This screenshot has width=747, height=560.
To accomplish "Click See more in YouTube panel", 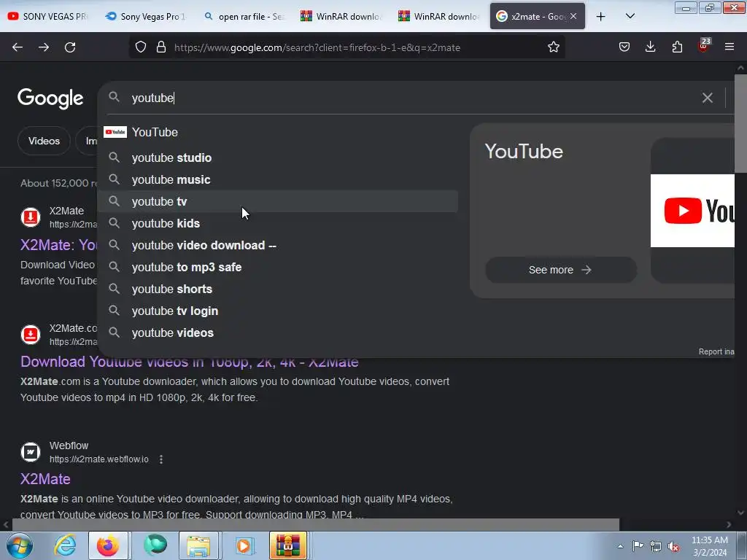I will coord(560,270).
